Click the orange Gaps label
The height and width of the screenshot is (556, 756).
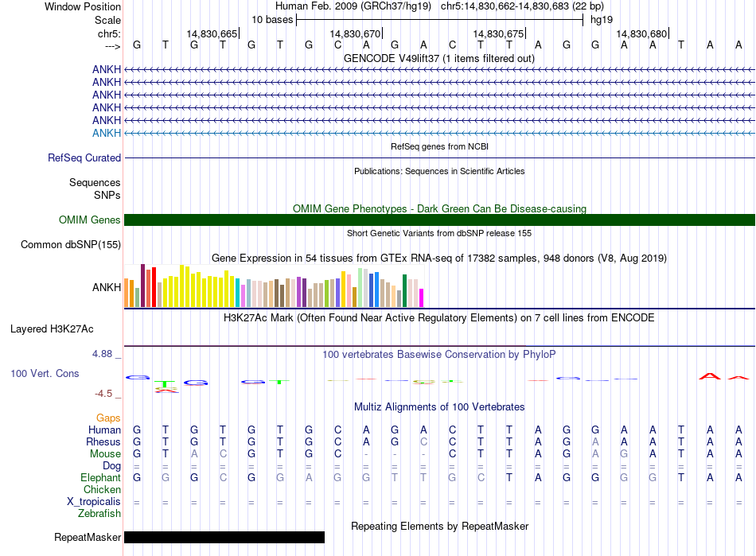point(108,418)
